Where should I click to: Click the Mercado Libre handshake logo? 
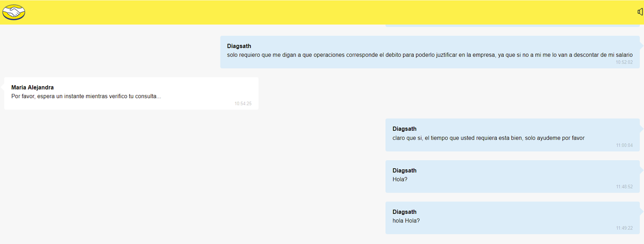tap(14, 12)
